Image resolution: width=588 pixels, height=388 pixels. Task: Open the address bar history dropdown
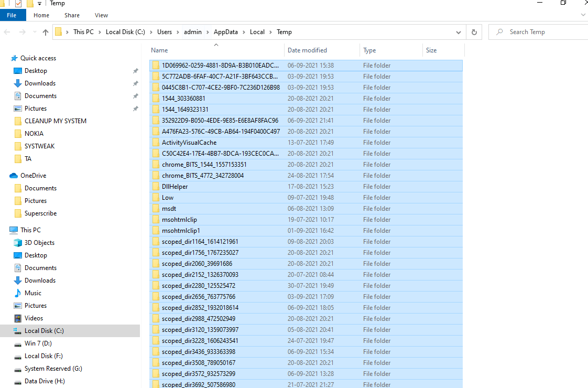459,32
